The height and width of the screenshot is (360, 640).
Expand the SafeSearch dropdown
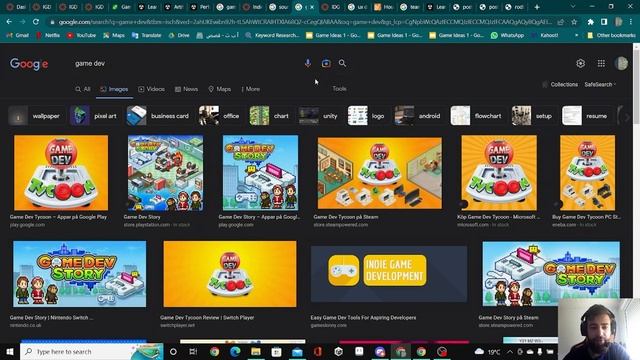(600, 84)
